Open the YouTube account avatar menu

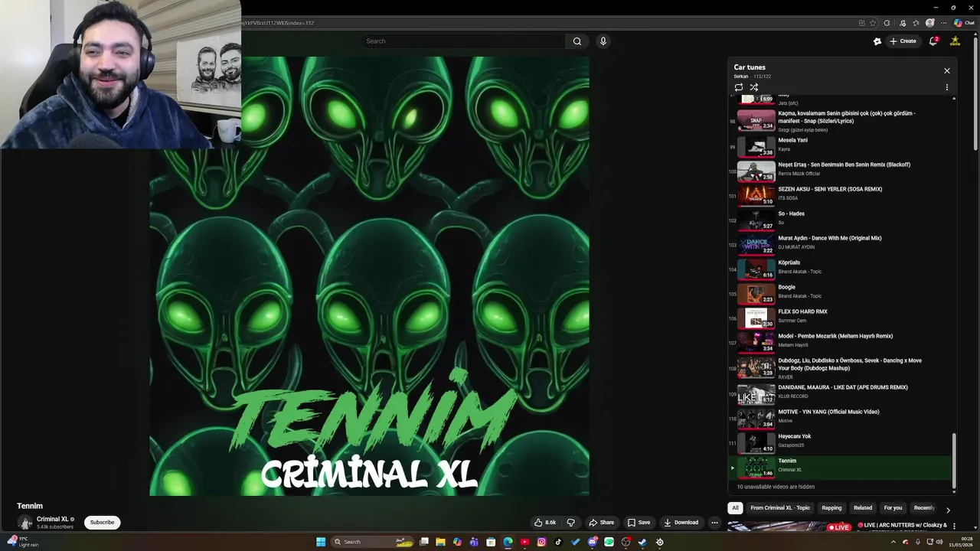tap(955, 41)
